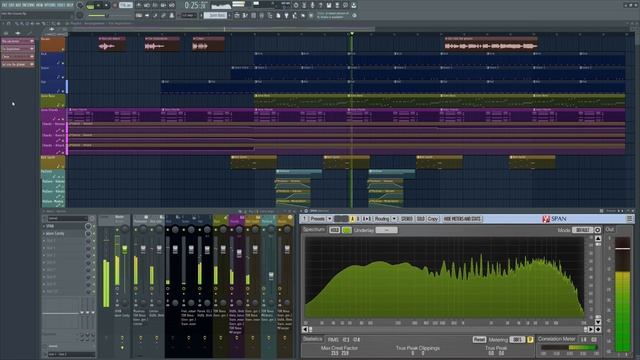Viewport: 640px width, 360px height.
Task: Toggle SOLO in SPAN
Action: [x=421, y=219]
